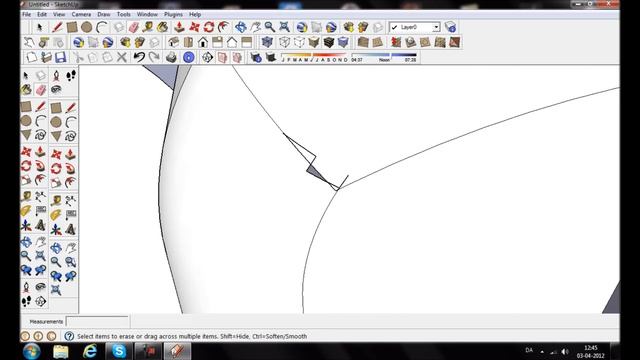Screen dimensions: 640x360
Task: Select Shaded face style cube
Action: [x=314, y=42]
